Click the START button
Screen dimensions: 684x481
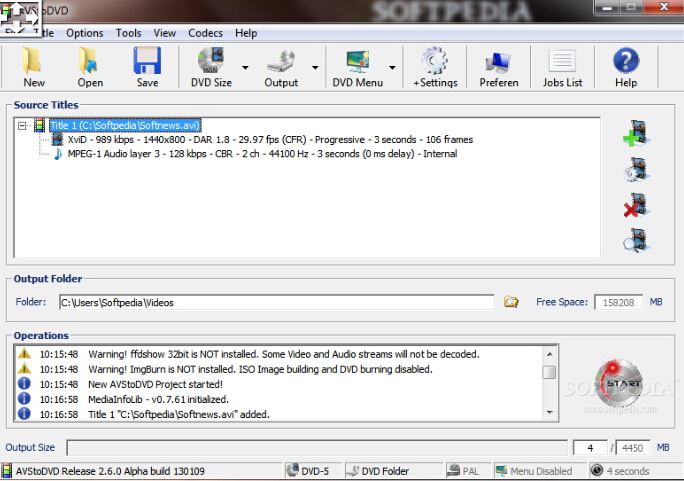click(x=619, y=383)
